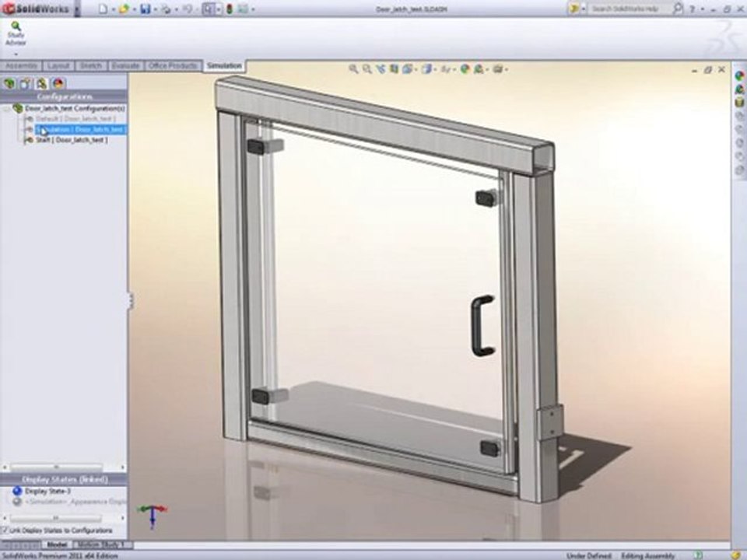The height and width of the screenshot is (560, 747).
Task: Open dropdown arrow next to New
Action: click(x=114, y=9)
